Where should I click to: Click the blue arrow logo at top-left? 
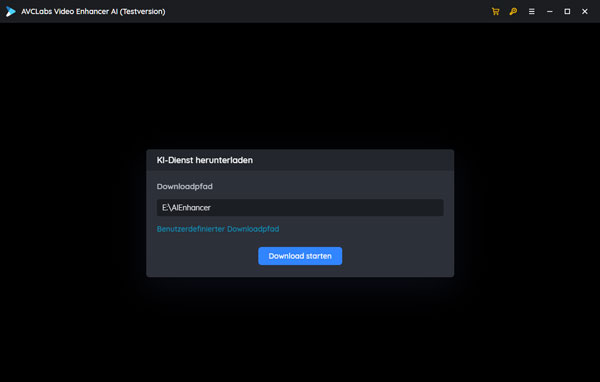(10, 11)
